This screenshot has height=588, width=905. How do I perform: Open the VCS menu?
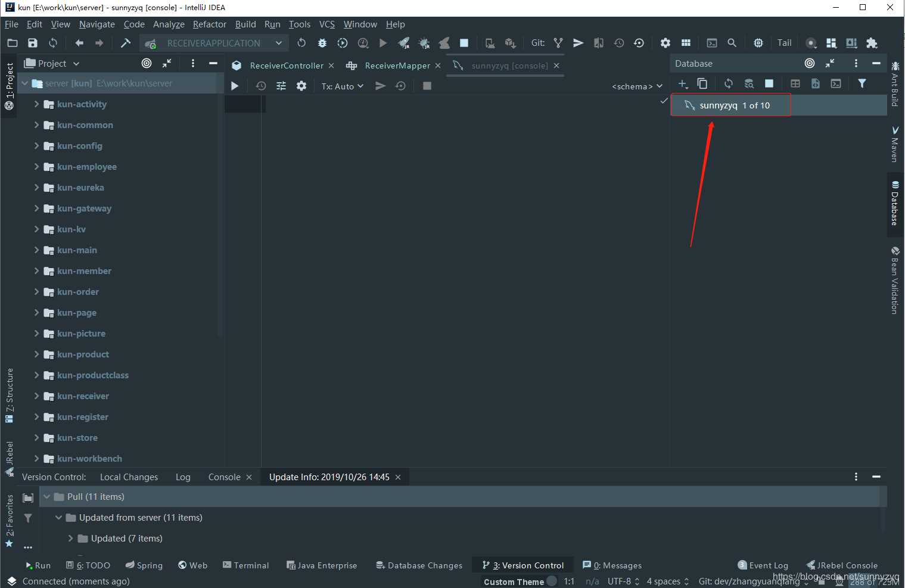tap(327, 24)
